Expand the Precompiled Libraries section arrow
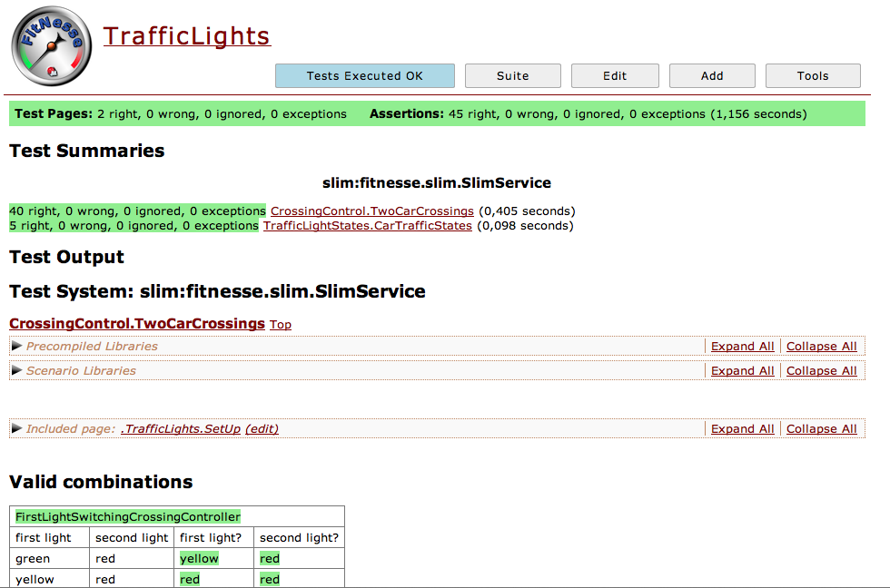 (x=16, y=346)
